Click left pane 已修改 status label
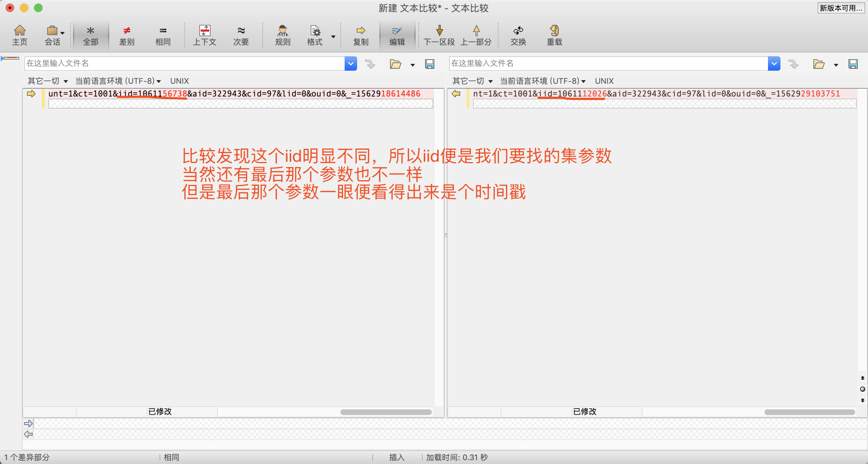 pyautogui.click(x=160, y=411)
